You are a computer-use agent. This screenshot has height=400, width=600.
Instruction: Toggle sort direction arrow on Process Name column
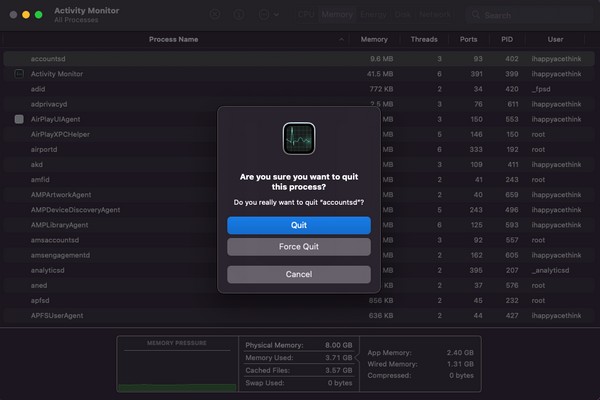[x=341, y=39]
